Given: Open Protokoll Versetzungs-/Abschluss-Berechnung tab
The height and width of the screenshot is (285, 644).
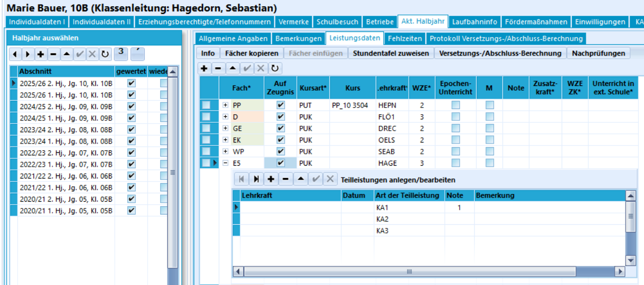Looking at the screenshot, I should coord(506,39).
